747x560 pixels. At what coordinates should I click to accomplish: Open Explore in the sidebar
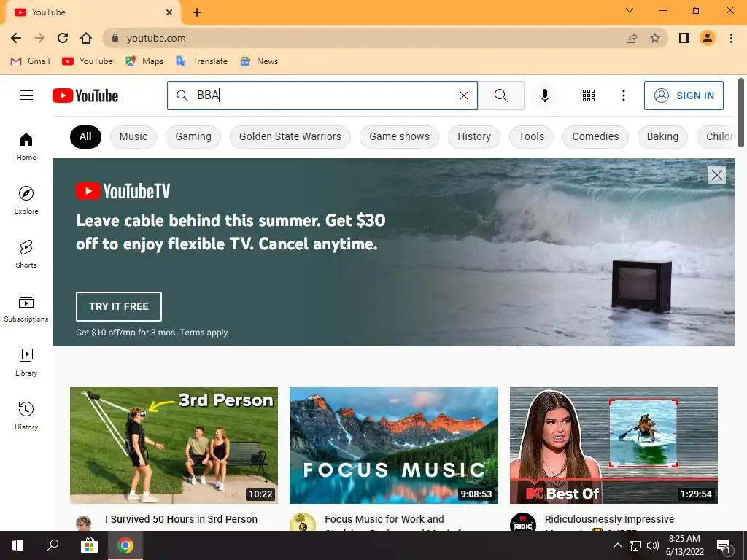[26, 200]
